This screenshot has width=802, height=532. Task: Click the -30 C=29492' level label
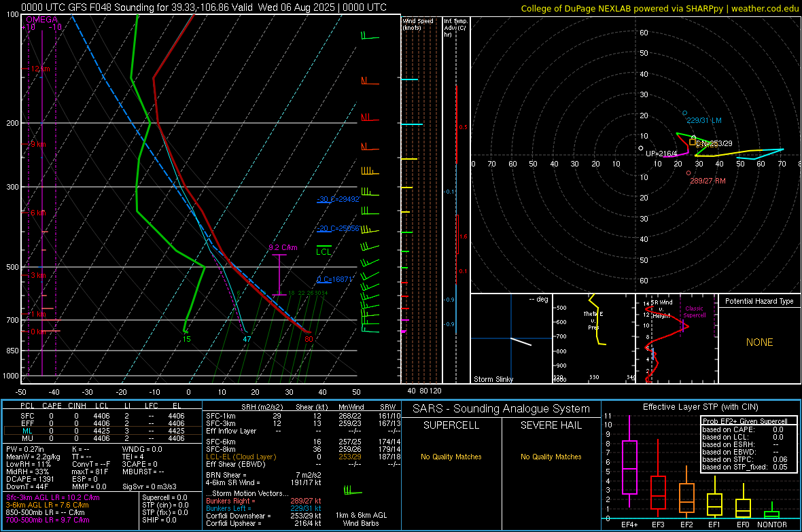pyautogui.click(x=338, y=199)
